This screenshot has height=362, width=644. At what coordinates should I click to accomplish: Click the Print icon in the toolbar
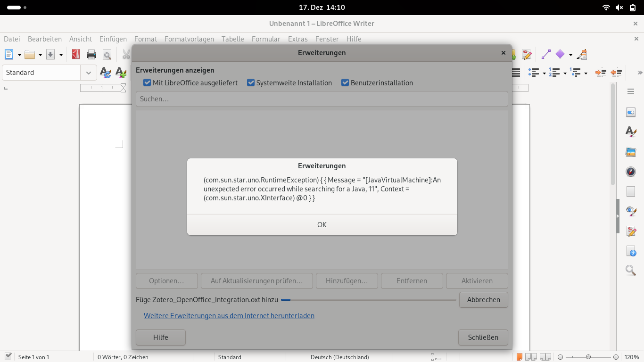[91, 55]
